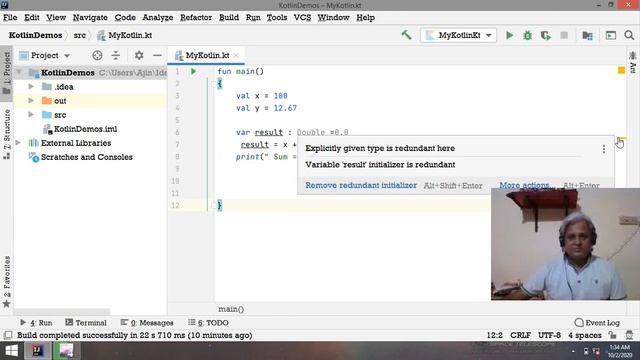Open the Navigate menu
Image resolution: width=640 pixels, height=360 pixels.
(90, 18)
